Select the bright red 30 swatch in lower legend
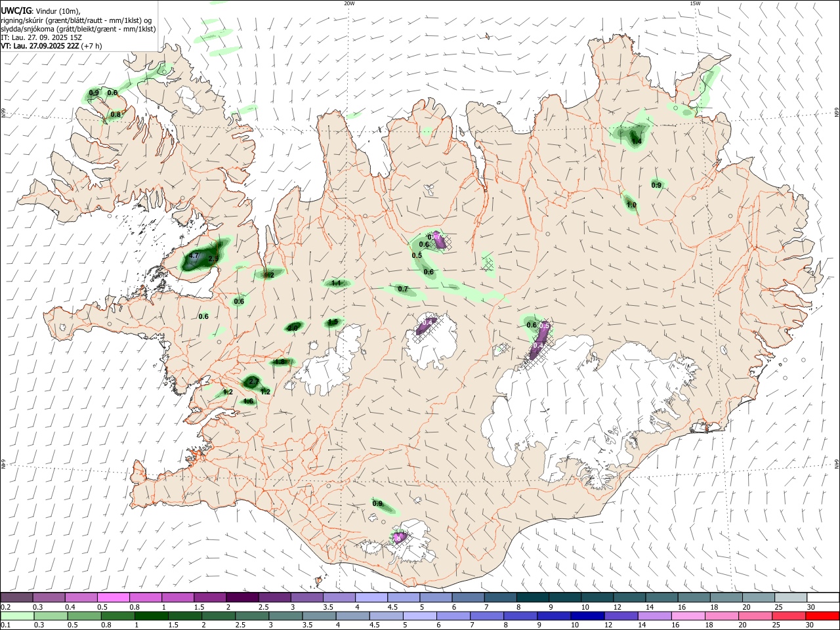 click(822, 616)
